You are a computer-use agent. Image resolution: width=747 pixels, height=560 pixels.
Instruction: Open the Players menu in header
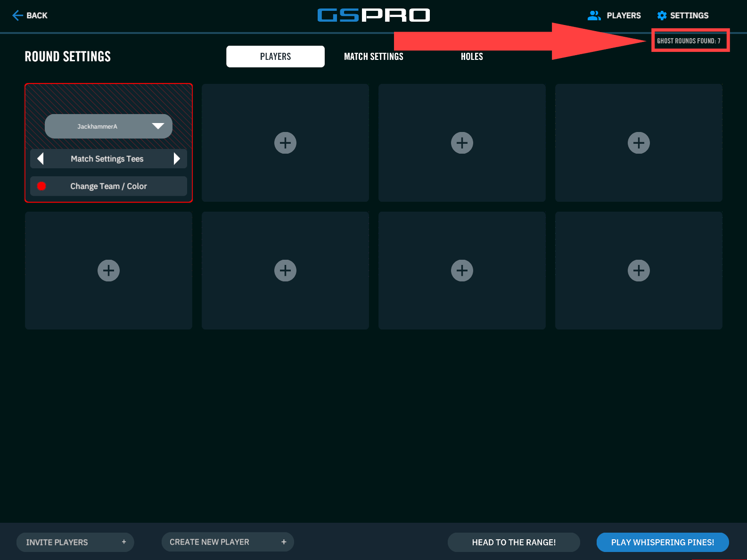click(614, 16)
